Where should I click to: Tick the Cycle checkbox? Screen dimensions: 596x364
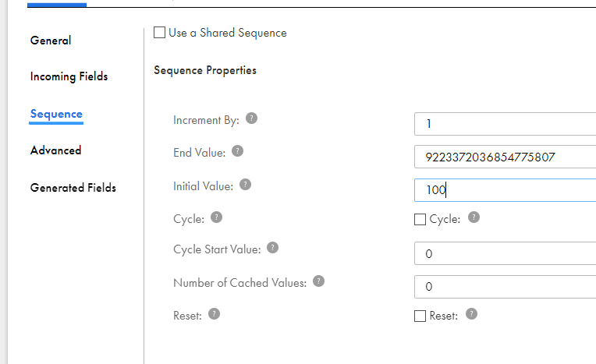tap(420, 219)
